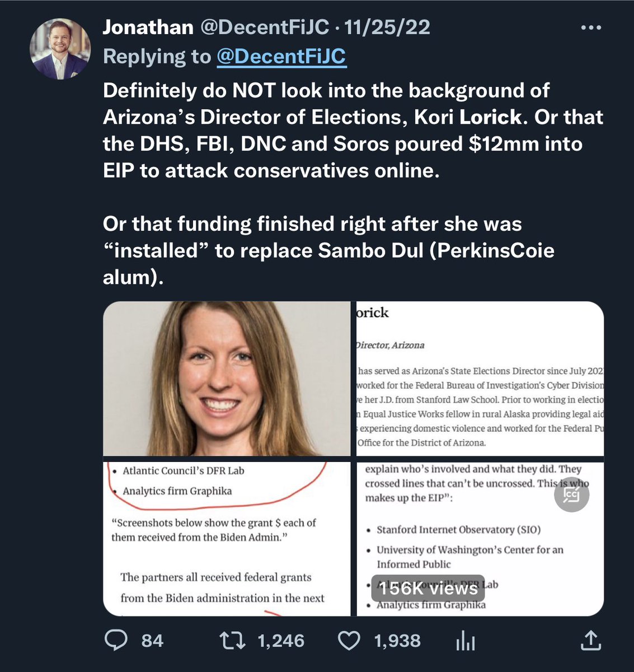
Task: Click the 1,938 likes count
Action: pyautogui.click(x=397, y=641)
